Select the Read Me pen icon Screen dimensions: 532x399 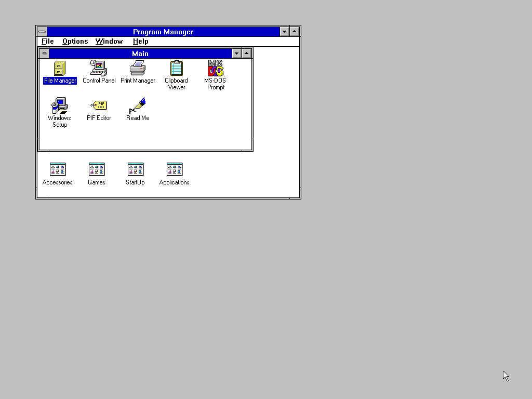[138, 105]
